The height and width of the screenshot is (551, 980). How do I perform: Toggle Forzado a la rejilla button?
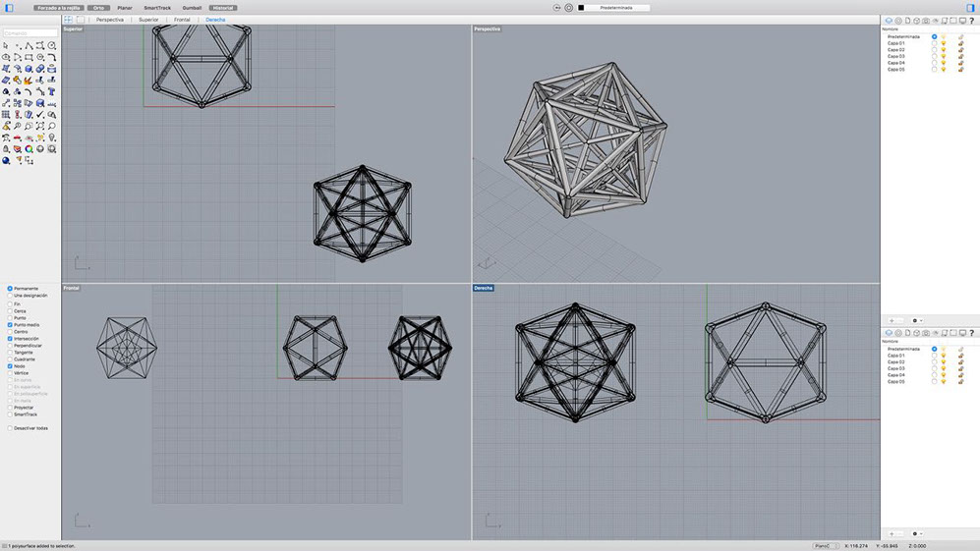point(59,8)
